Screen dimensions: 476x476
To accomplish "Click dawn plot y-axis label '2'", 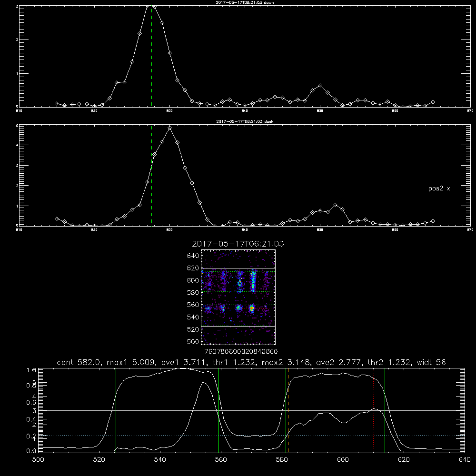I will [17, 40].
